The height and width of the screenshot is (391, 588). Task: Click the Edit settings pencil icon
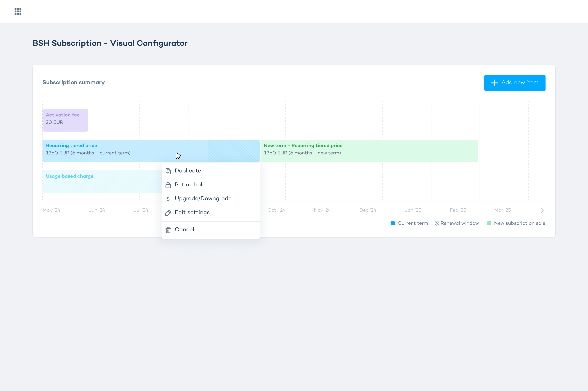point(168,213)
